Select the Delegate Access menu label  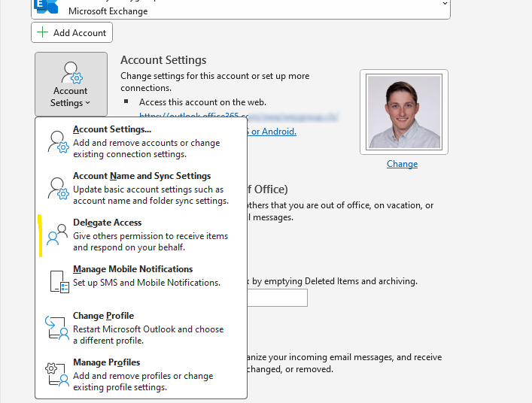pos(107,223)
